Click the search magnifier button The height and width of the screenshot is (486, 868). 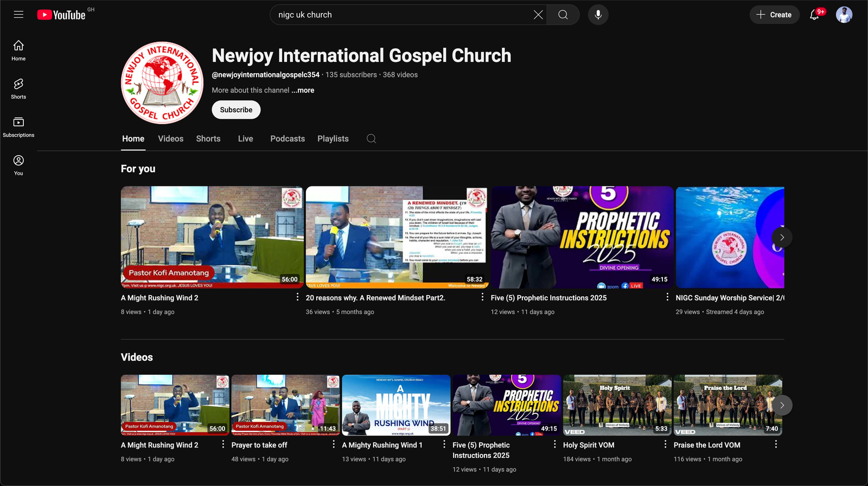coord(563,15)
